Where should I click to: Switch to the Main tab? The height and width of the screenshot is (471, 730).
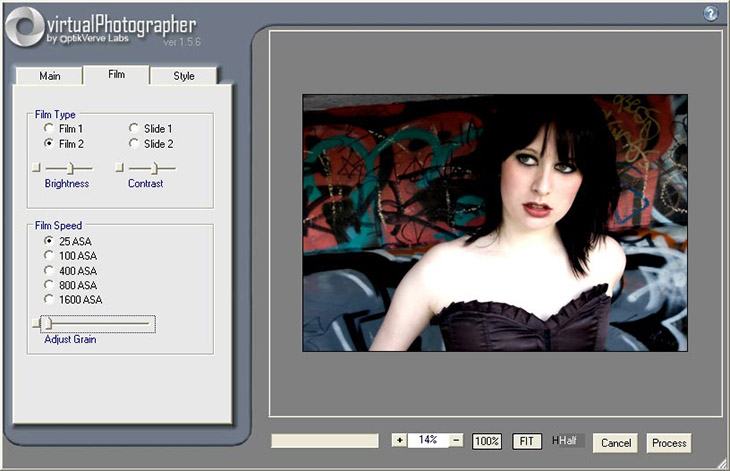click(49, 76)
